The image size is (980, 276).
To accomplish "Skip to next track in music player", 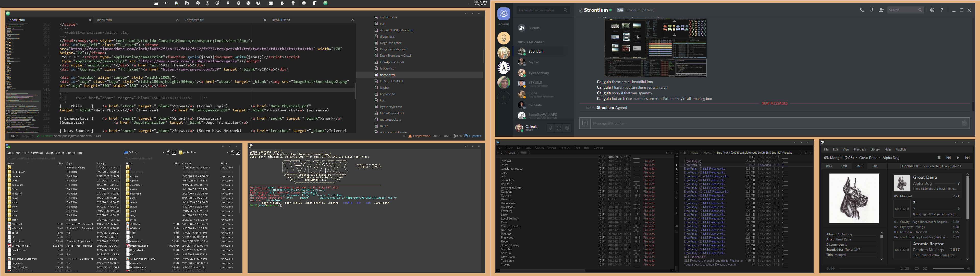I will pos(967,158).
